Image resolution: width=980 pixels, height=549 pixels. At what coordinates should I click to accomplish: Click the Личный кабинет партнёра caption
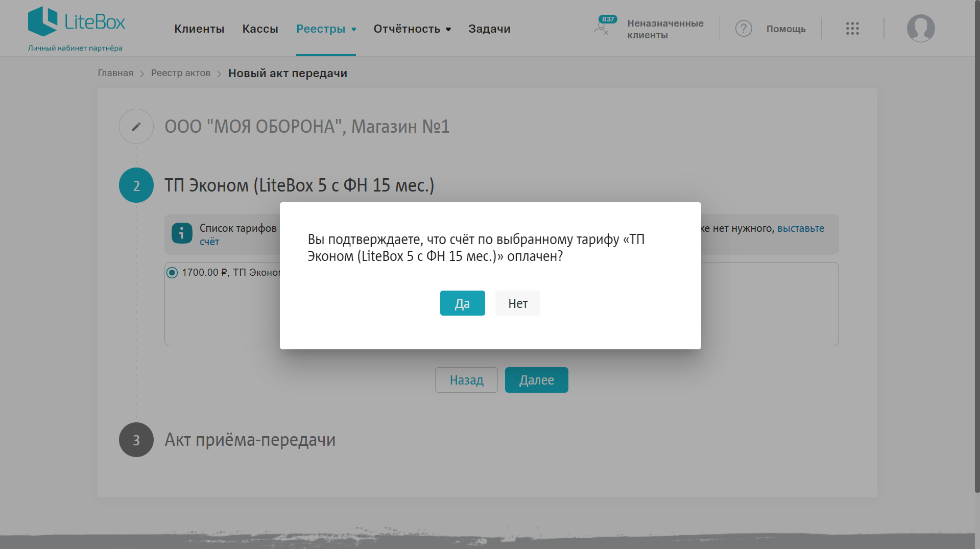tap(75, 48)
